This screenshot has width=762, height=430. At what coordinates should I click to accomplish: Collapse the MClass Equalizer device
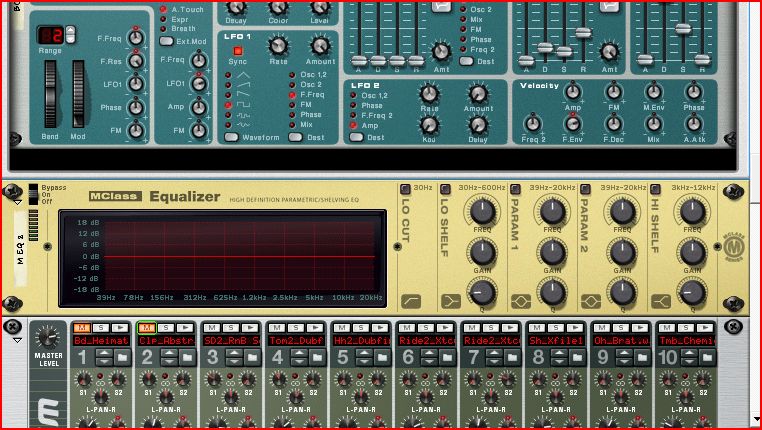[17, 202]
